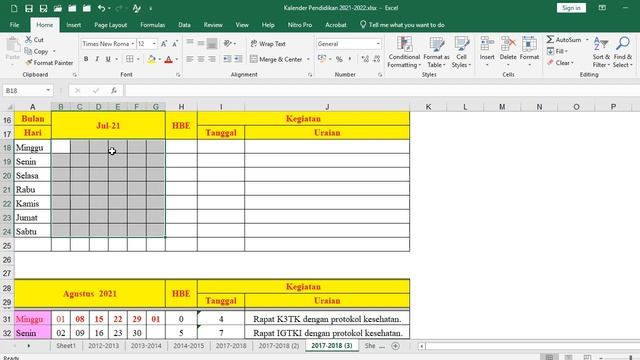This screenshot has width=640, height=360.
Task: Click Decrease Decimal icon
Action: (x=376, y=59)
